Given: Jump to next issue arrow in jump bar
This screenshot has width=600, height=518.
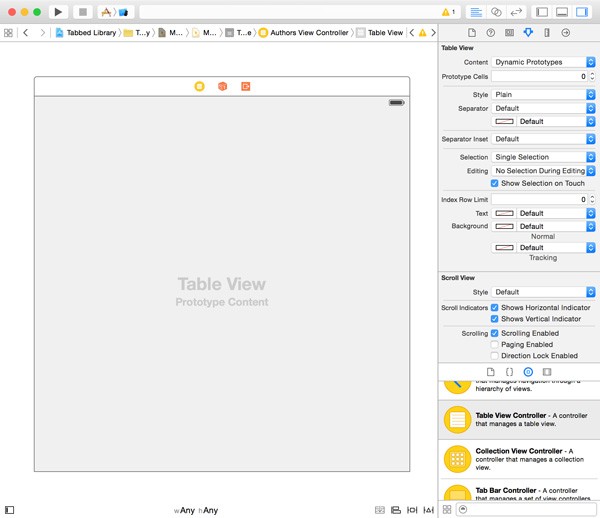Looking at the screenshot, I should pos(433,33).
